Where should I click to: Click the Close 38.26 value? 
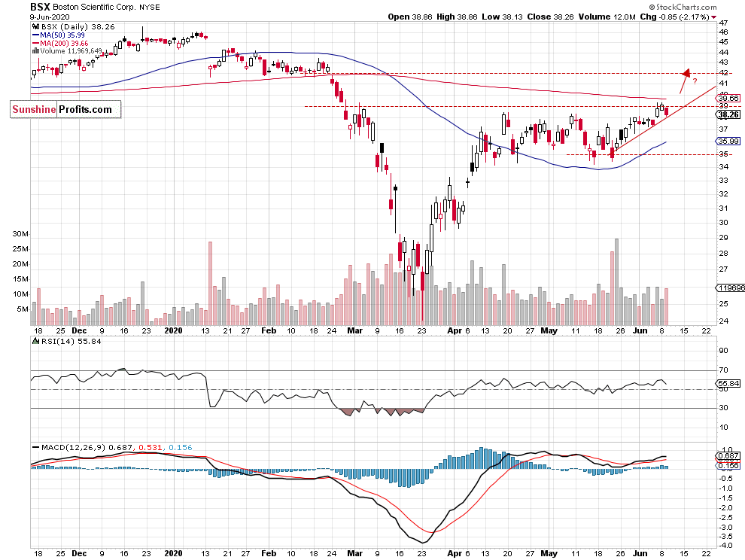pos(550,17)
